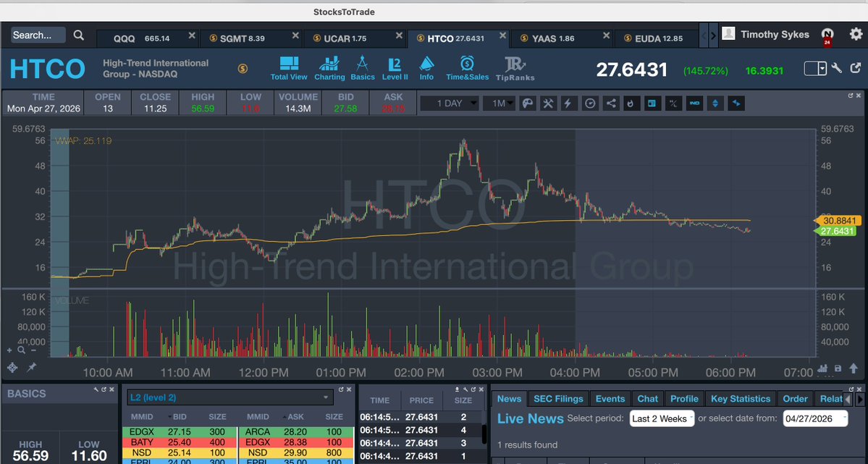Image resolution: width=868 pixels, height=464 pixels.
Task: Click the Timothy Sykes user name
Action: click(775, 34)
